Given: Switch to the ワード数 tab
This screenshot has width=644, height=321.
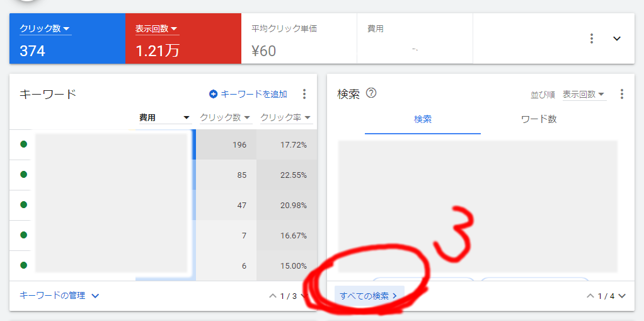Looking at the screenshot, I should coord(538,120).
